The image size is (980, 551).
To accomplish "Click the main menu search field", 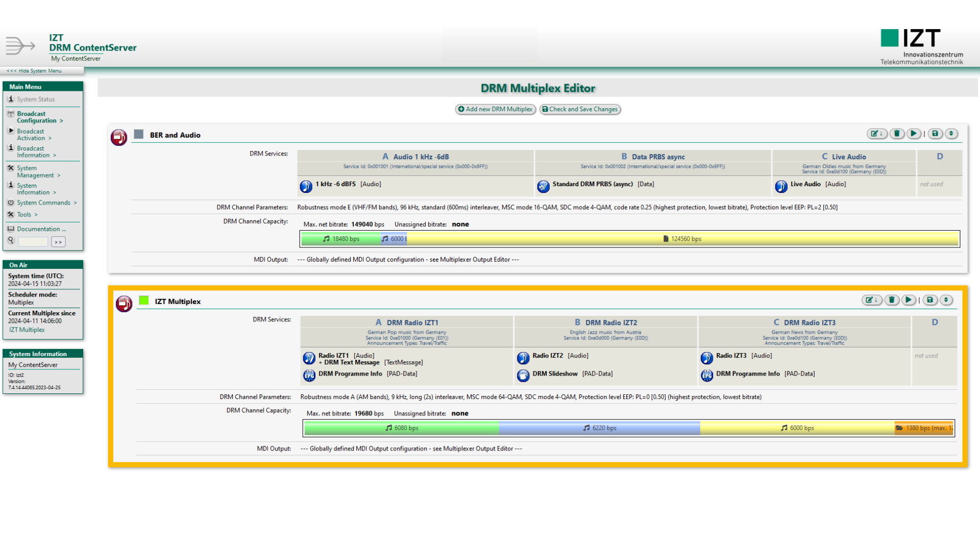I will pyautogui.click(x=33, y=242).
